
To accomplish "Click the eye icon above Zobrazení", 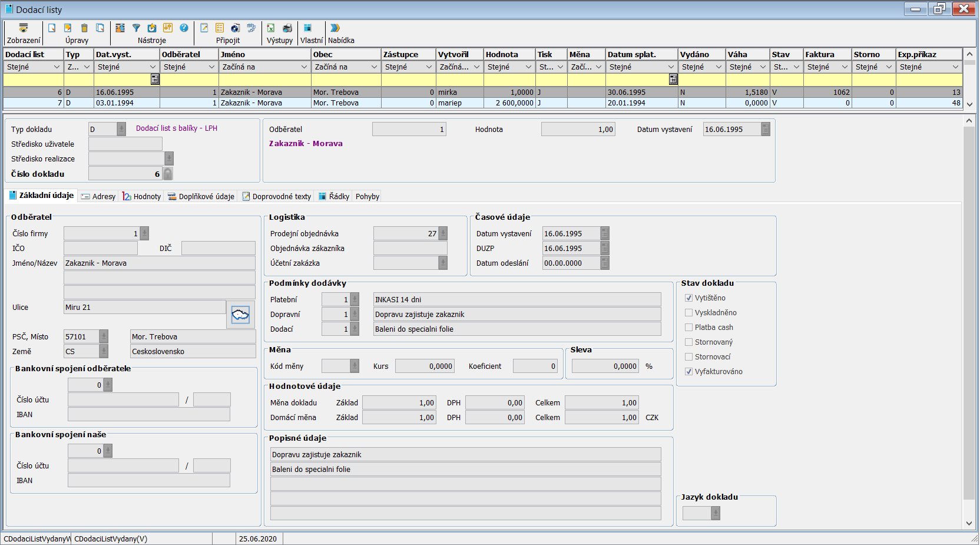I will pos(24,28).
